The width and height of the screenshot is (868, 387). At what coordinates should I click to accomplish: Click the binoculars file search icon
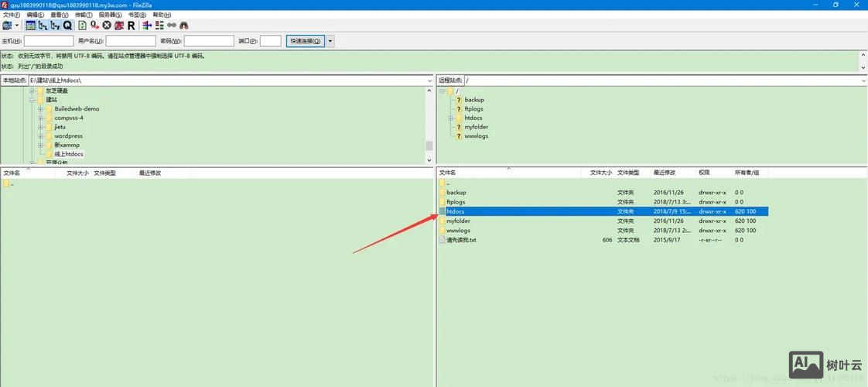(x=183, y=26)
